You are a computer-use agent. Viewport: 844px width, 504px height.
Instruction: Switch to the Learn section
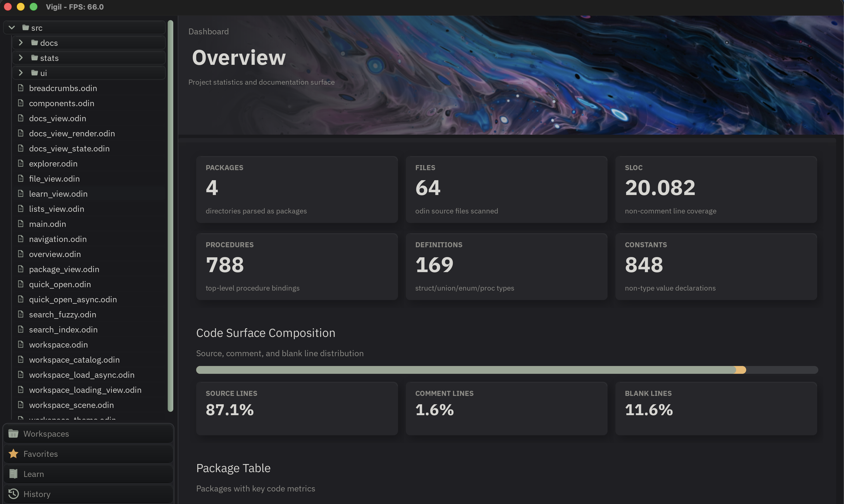tap(88, 474)
